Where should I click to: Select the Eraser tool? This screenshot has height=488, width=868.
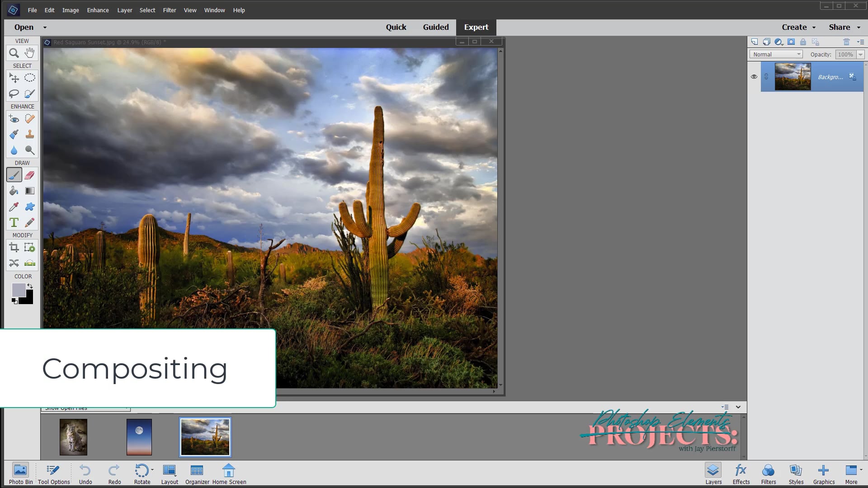[29, 175]
